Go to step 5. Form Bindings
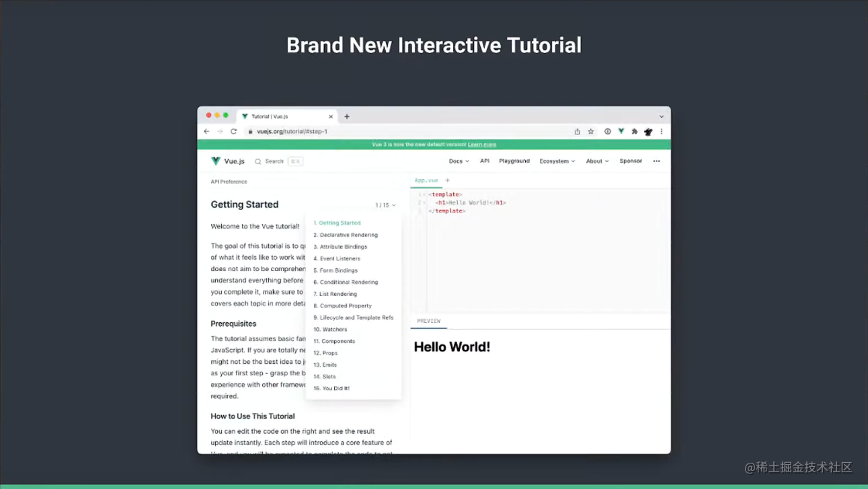868x489 pixels. 336,270
